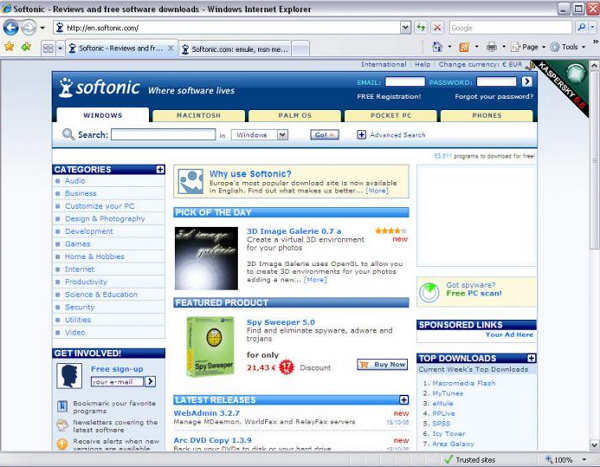Image resolution: width=600 pixels, height=467 pixels.
Task: Click the Softonic search input field
Action: point(163,134)
